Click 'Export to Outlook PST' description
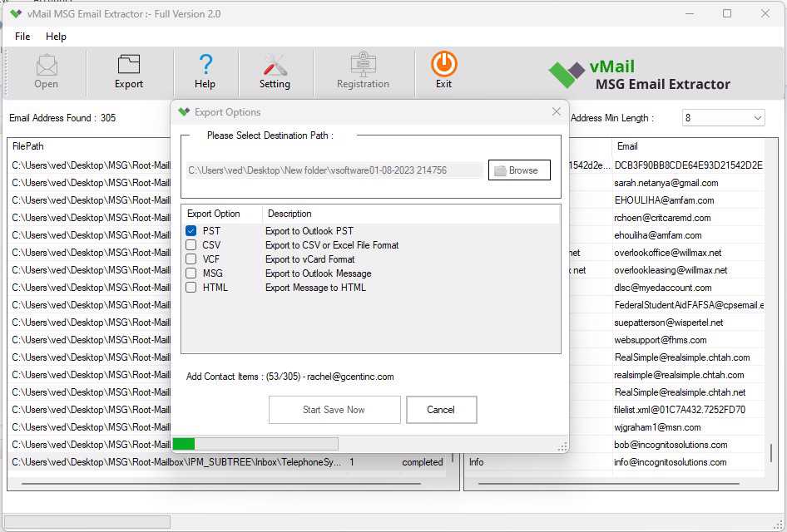The width and height of the screenshot is (787, 532). tap(309, 230)
